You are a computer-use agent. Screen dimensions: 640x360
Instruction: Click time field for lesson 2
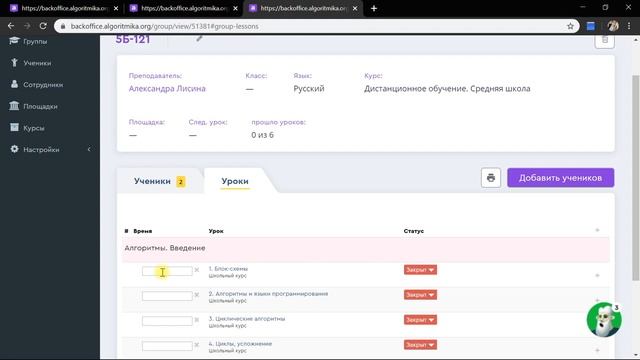pyautogui.click(x=167, y=296)
